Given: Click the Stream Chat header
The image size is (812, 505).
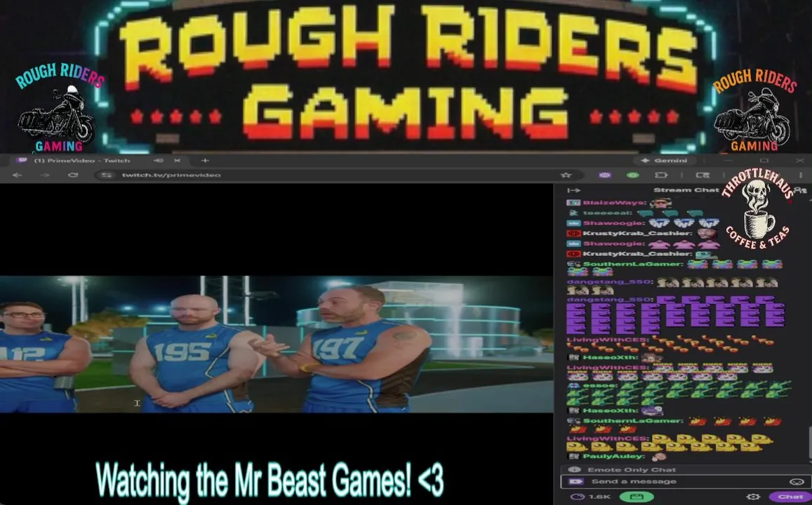Looking at the screenshot, I should [686, 190].
